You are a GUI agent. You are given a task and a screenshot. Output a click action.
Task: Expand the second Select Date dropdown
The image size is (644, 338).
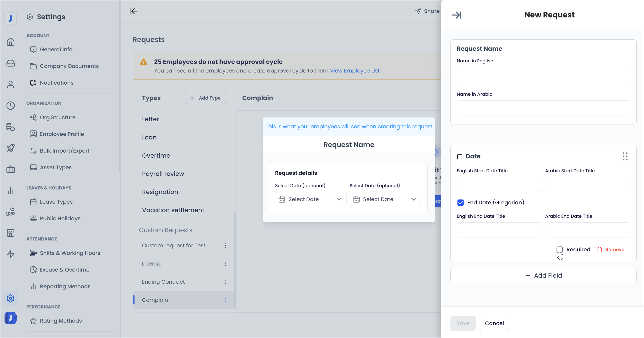click(385, 199)
